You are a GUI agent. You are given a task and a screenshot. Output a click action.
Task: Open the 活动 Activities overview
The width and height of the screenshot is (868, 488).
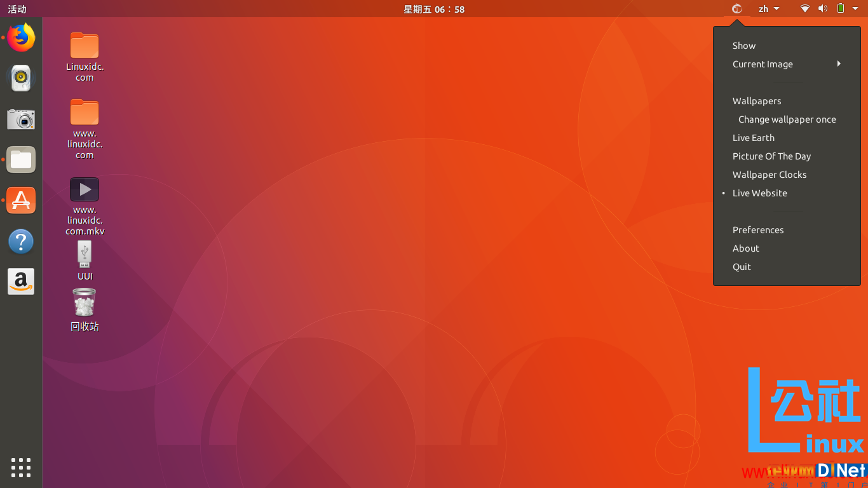[x=17, y=9]
